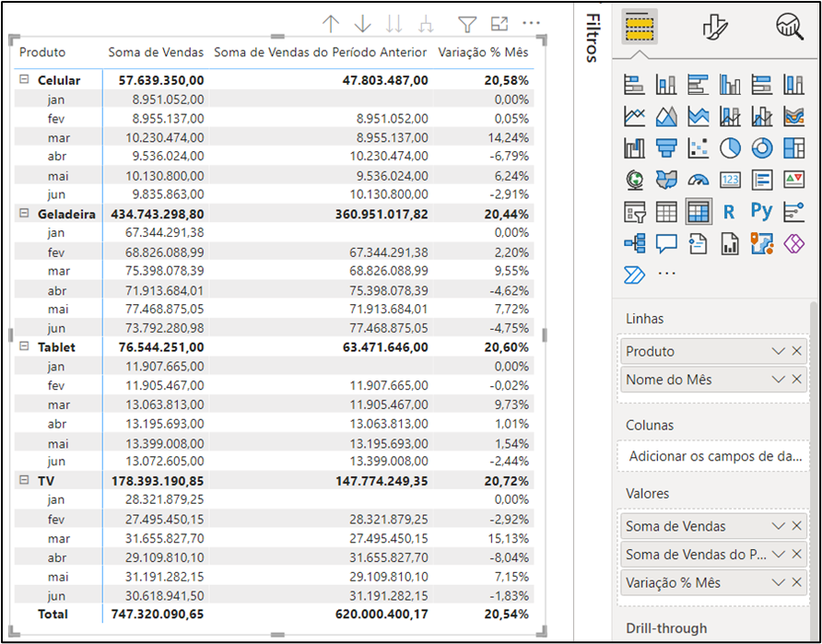Select the key influencers visual
Image resolution: width=822 pixels, height=644 pixels.
coord(794,212)
